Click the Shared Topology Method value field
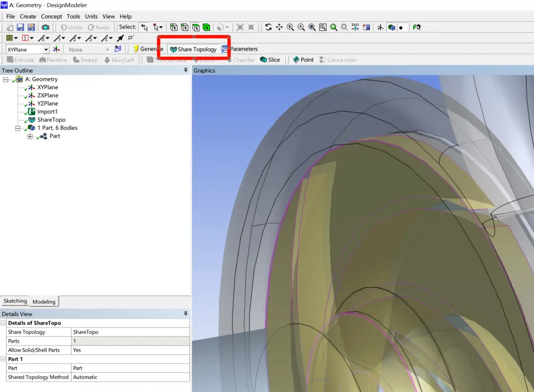534x392 pixels. click(130, 377)
